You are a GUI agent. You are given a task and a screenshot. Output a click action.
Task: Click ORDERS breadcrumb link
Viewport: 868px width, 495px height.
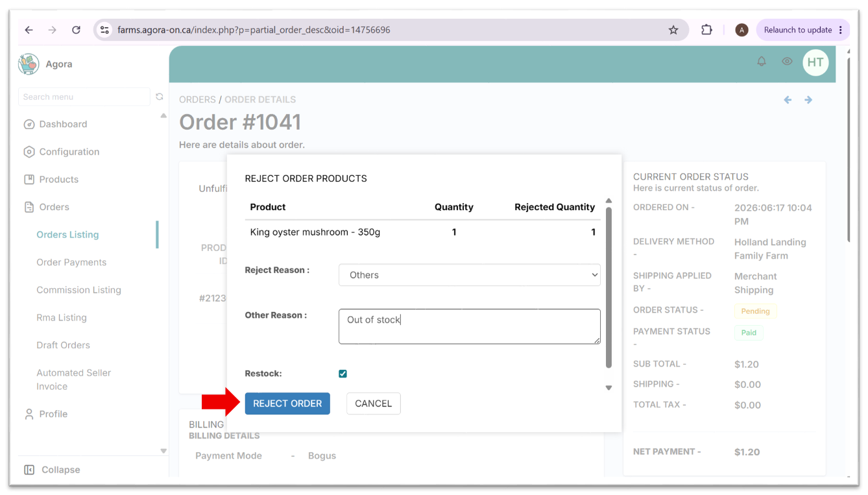(x=197, y=99)
